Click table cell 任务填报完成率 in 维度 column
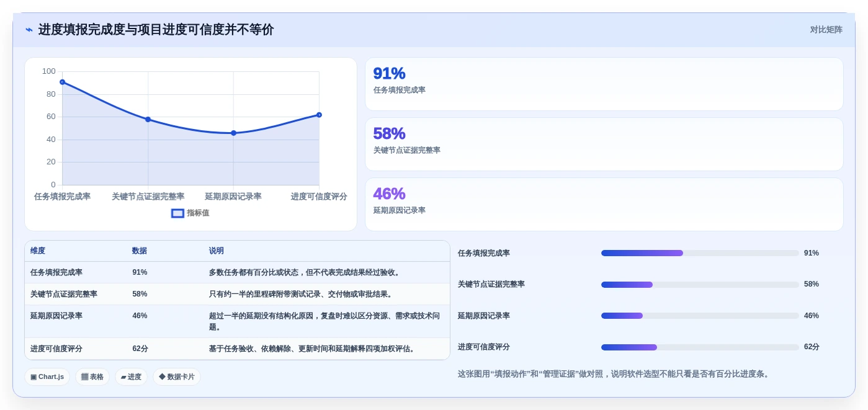 [x=56, y=272]
